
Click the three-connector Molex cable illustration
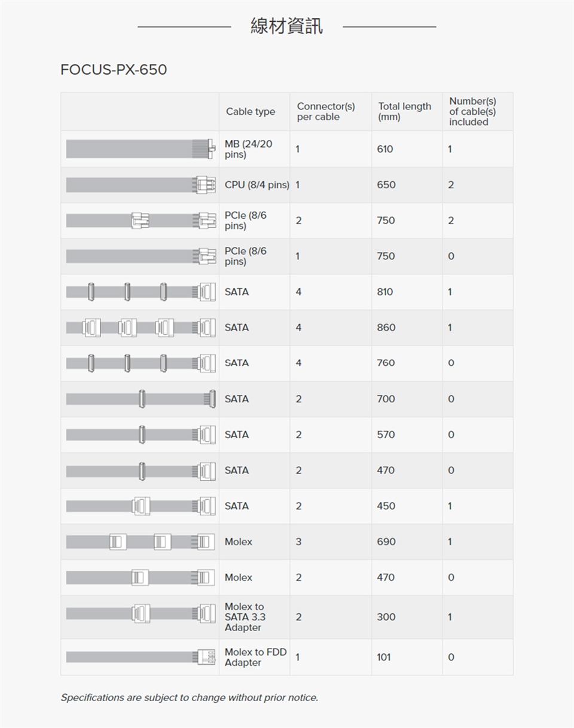140,542
